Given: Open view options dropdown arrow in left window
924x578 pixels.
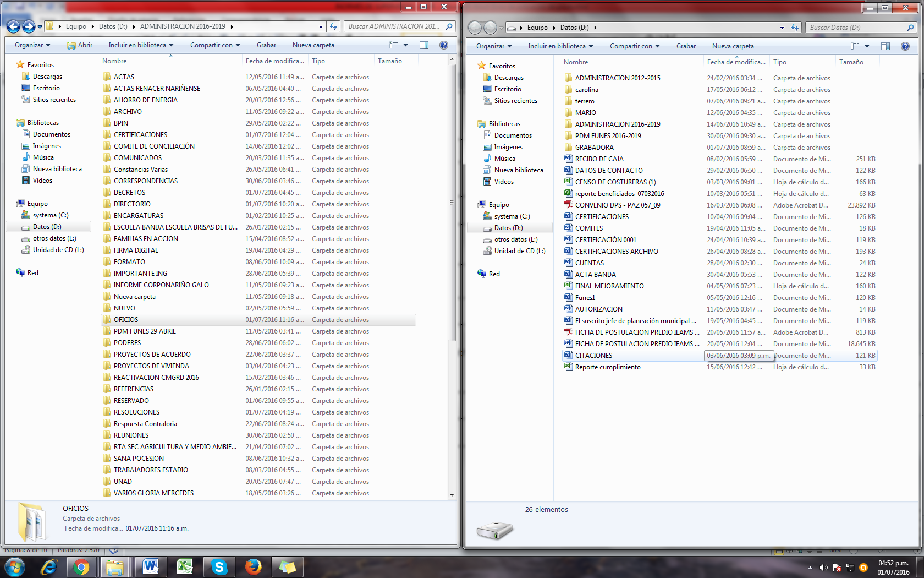Looking at the screenshot, I should (x=406, y=45).
